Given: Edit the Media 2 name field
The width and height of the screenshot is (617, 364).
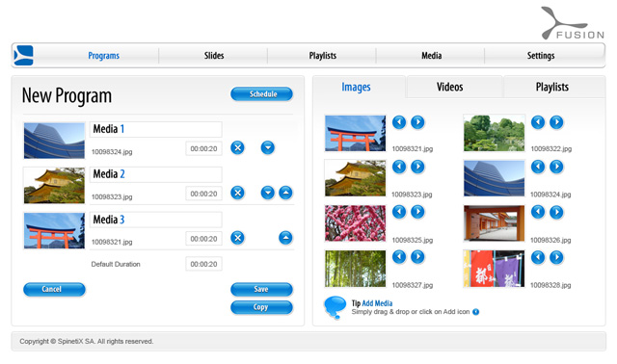Looking at the screenshot, I should click(156, 174).
